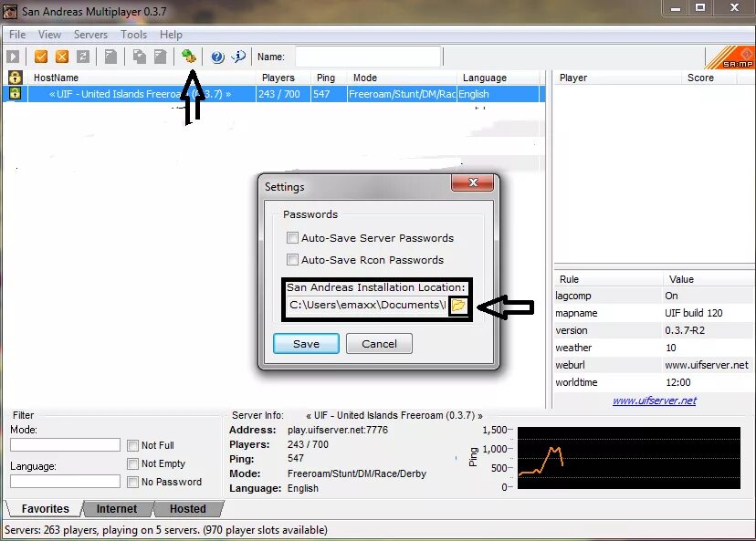Screen dimensions: 756x541
Task: Open the View menu
Action: click(49, 35)
